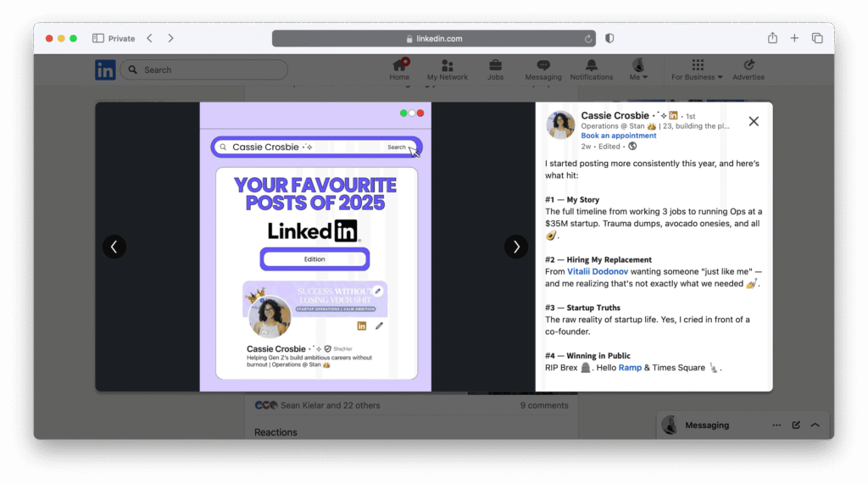868x484 pixels.
Task: Go to next carousel image
Action: click(516, 247)
